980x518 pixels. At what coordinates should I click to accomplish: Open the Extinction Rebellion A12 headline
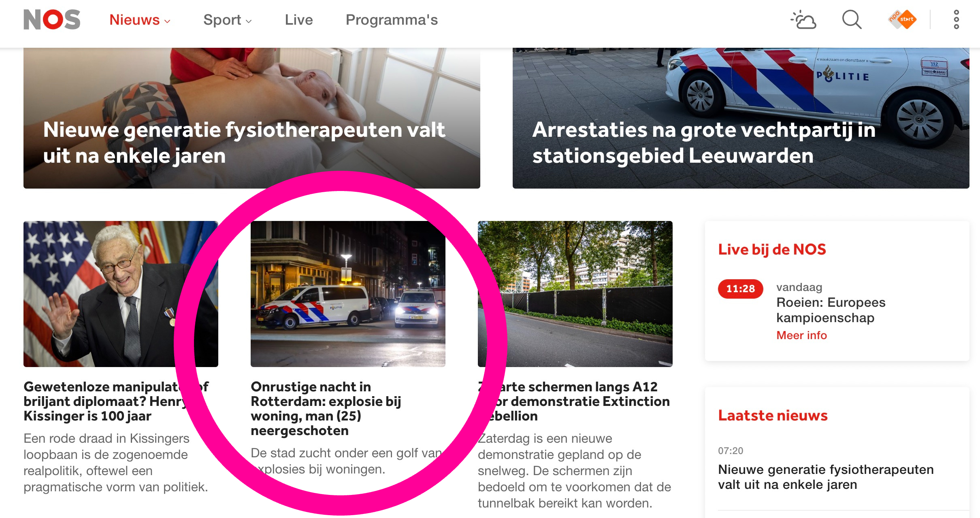pyautogui.click(x=574, y=401)
